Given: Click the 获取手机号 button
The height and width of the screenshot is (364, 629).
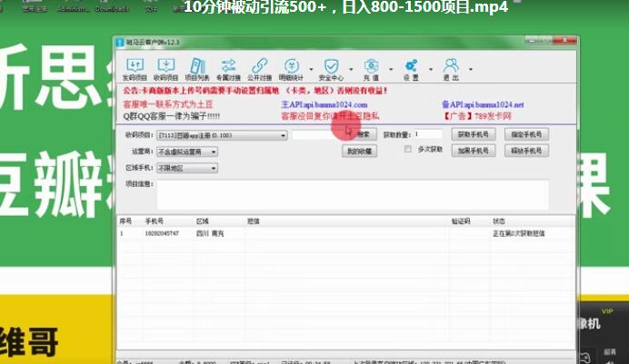Looking at the screenshot, I should coord(474,134).
